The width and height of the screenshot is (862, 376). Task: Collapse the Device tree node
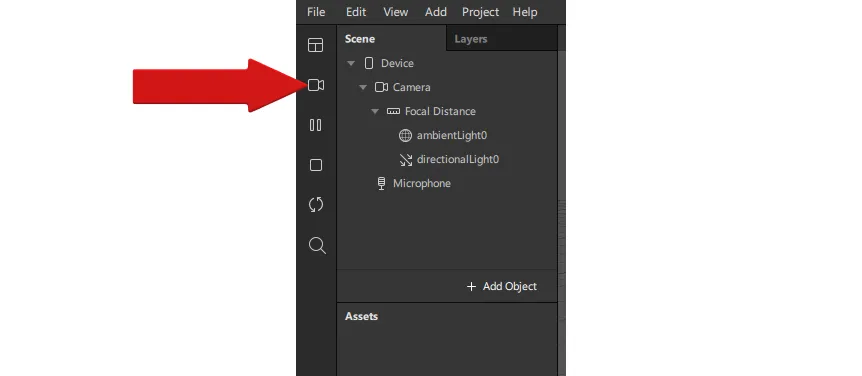tap(351, 63)
